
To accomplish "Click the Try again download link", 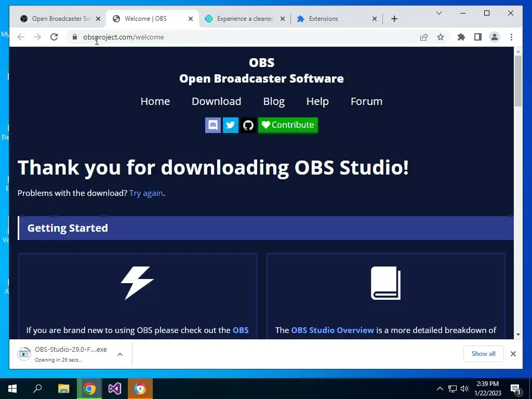I will click(146, 193).
